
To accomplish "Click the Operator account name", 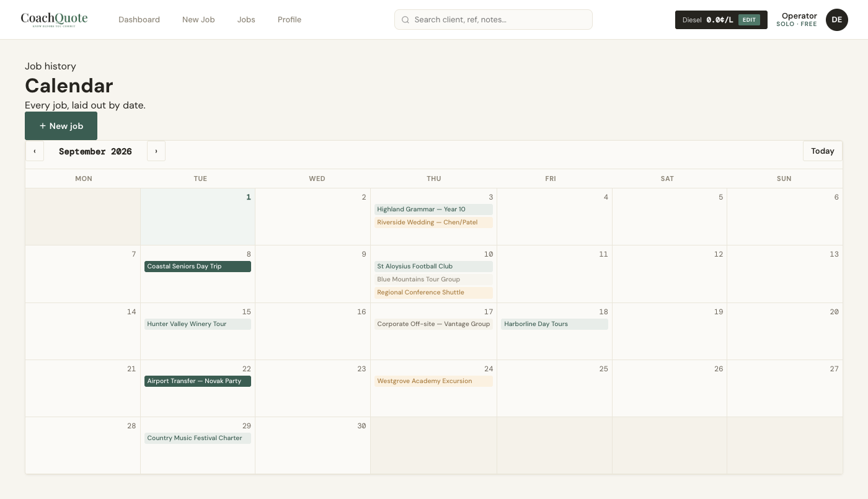I will click(799, 16).
